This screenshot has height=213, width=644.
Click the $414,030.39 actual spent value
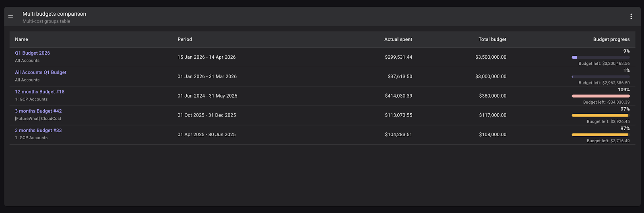tap(398, 96)
